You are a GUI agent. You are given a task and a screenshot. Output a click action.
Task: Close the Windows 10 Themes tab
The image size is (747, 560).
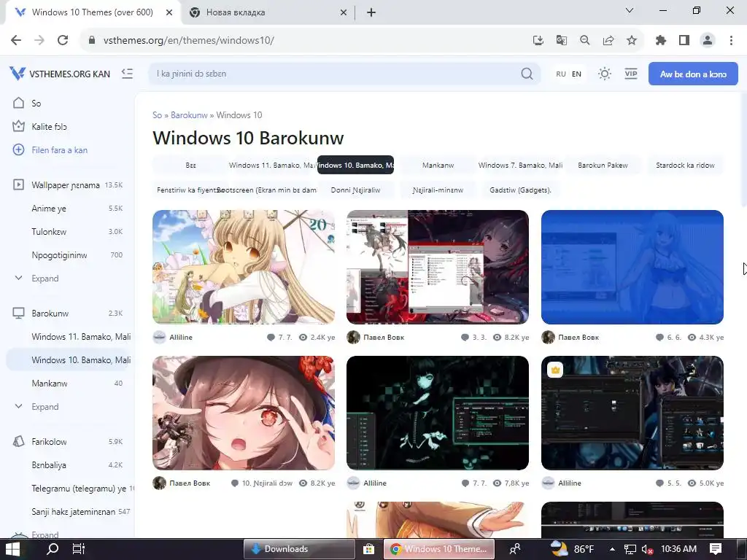click(x=169, y=12)
